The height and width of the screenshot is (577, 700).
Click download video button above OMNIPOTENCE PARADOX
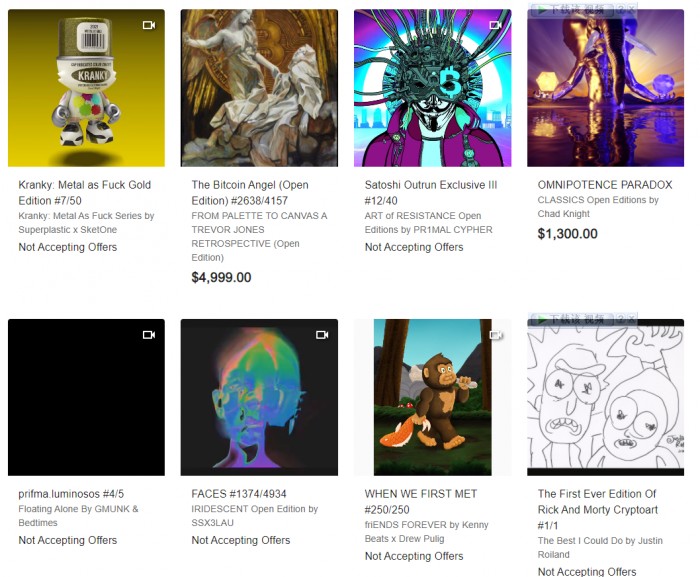pyautogui.click(x=571, y=10)
